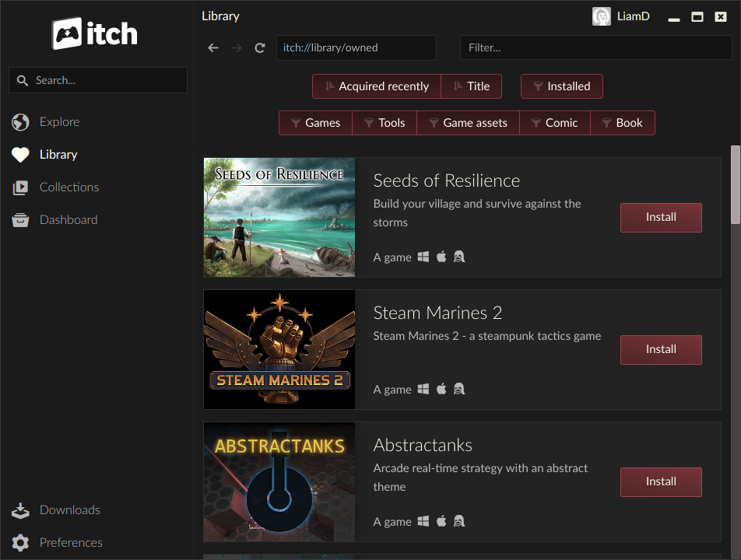Open the Steam Marines 2 title link
741x560 pixels.
437,313
